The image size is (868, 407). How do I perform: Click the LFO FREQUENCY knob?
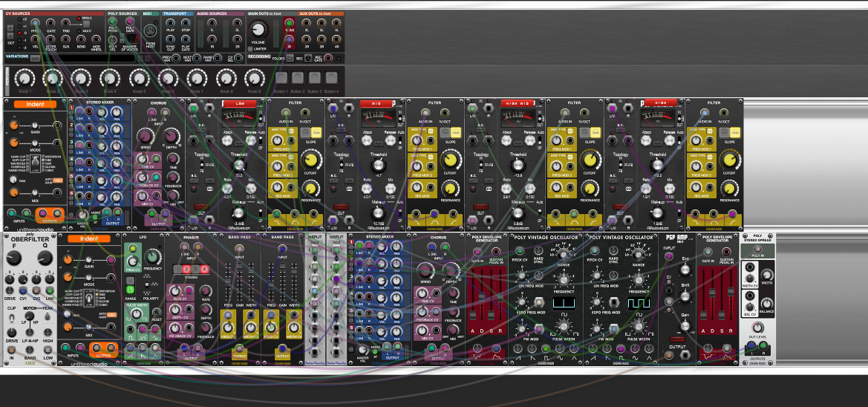click(153, 257)
